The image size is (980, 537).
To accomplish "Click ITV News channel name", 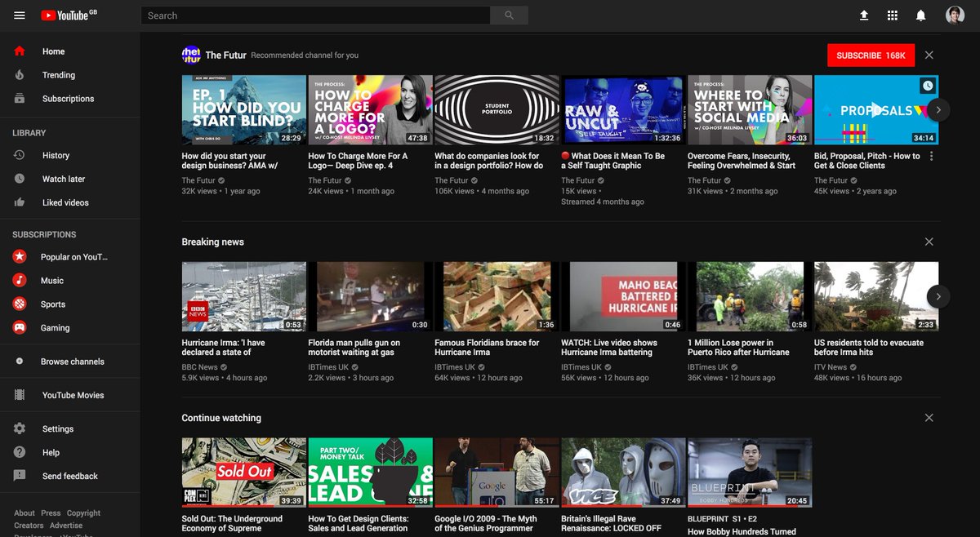I will point(831,367).
